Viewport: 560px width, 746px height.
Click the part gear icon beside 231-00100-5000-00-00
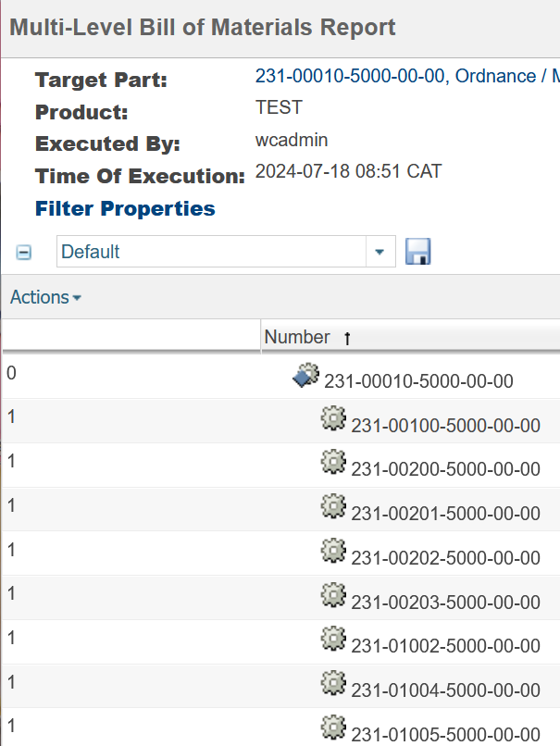point(333,418)
